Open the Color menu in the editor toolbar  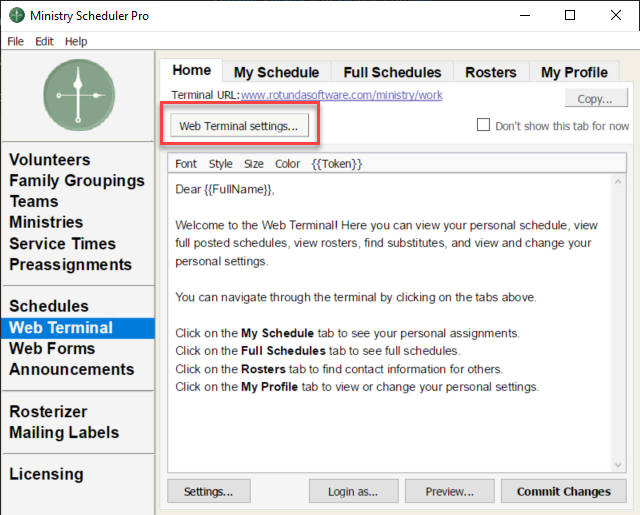[x=287, y=164]
